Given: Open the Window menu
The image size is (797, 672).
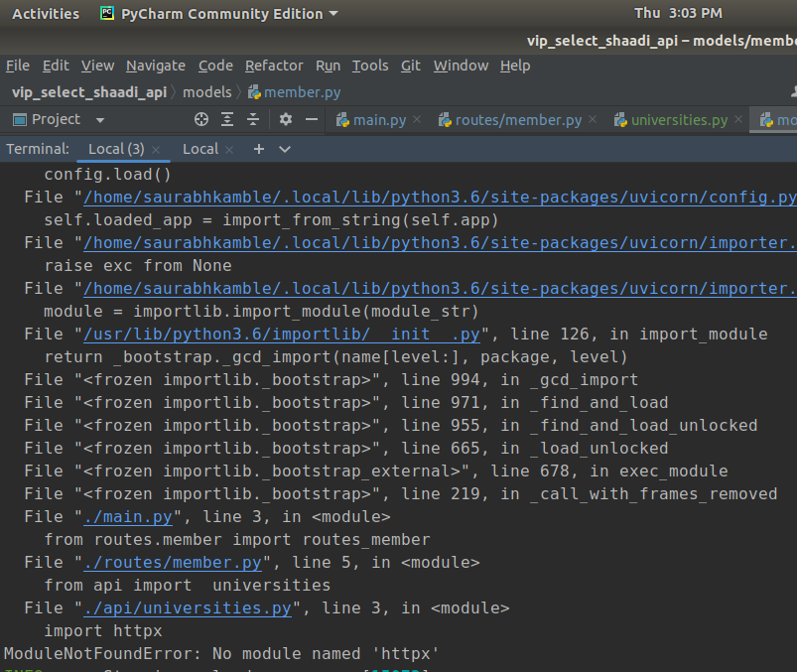Looking at the screenshot, I should 461,66.
